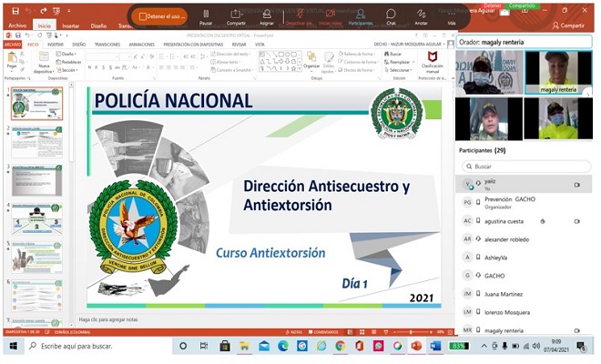Select participant Juana Martinez

[524, 294]
